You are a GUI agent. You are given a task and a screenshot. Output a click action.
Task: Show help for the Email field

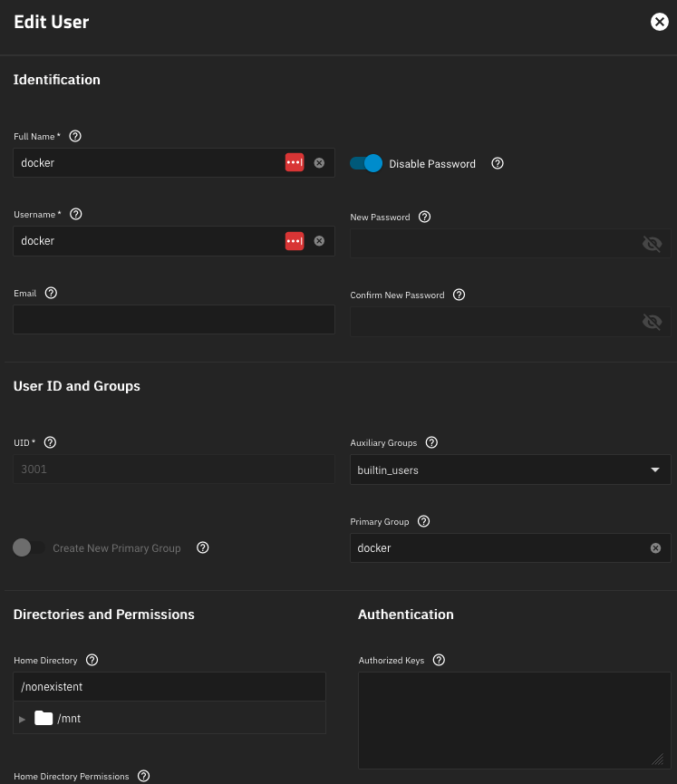(x=51, y=294)
